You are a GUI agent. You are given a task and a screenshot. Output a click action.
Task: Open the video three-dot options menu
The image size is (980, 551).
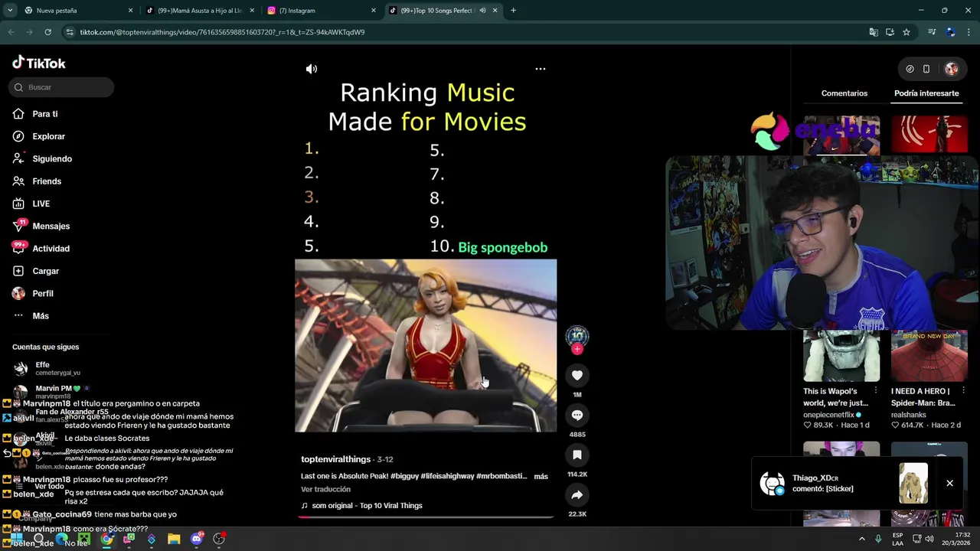point(541,69)
